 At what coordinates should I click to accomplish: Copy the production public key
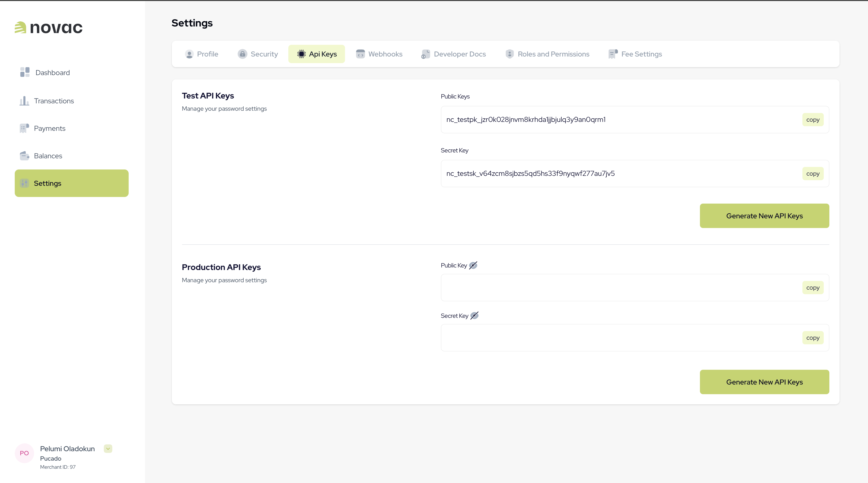click(813, 288)
